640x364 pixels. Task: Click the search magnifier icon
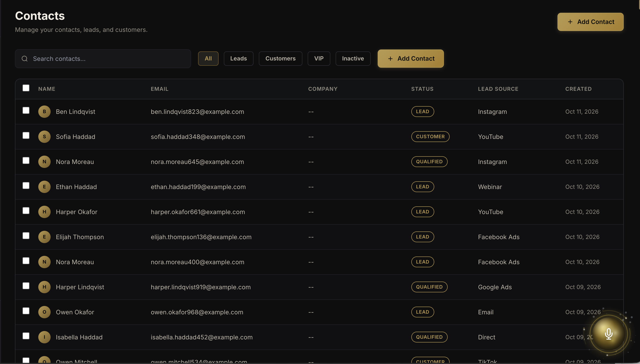(x=24, y=58)
